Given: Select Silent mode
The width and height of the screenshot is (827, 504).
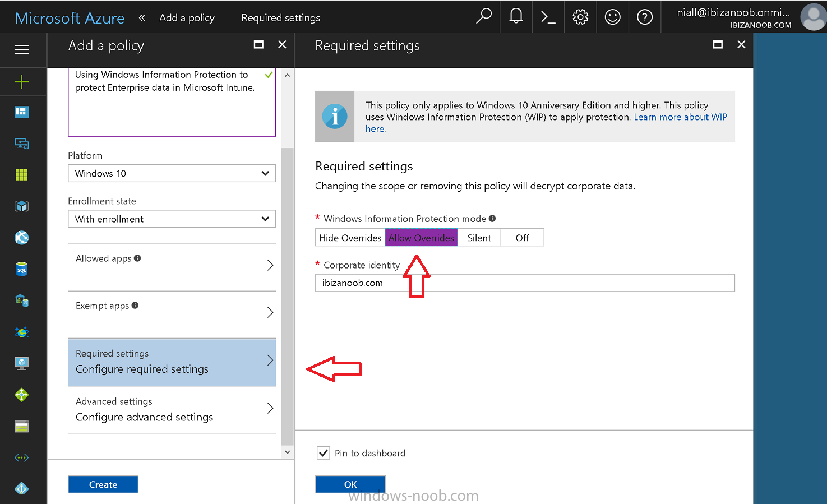Looking at the screenshot, I should click(479, 238).
